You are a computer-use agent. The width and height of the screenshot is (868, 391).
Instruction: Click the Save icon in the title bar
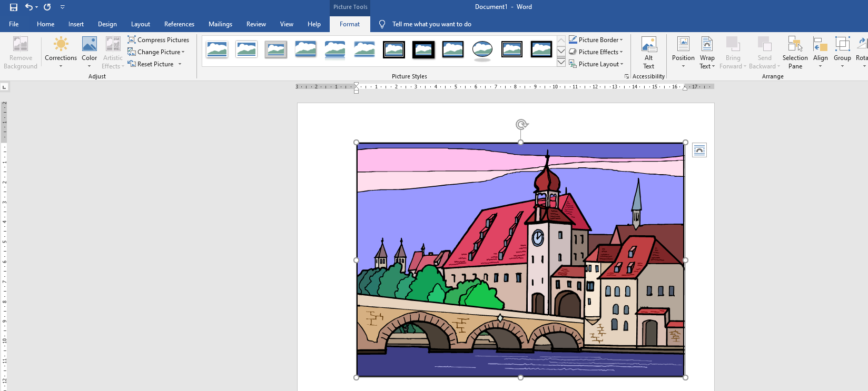14,7
